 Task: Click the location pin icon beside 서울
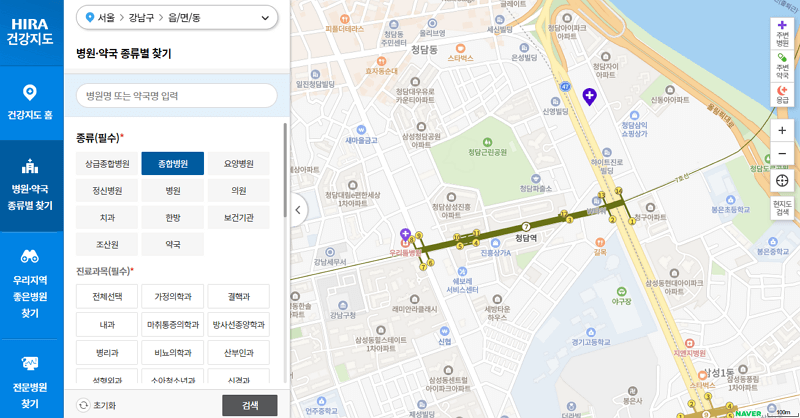(90, 17)
